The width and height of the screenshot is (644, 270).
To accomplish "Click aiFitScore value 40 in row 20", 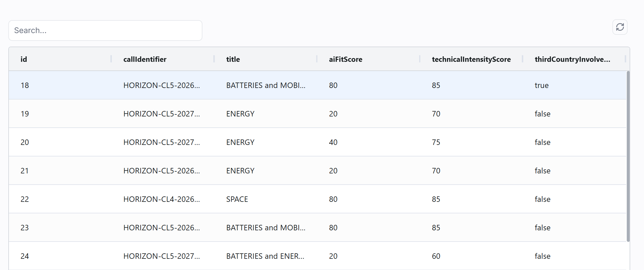I will tap(333, 142).
